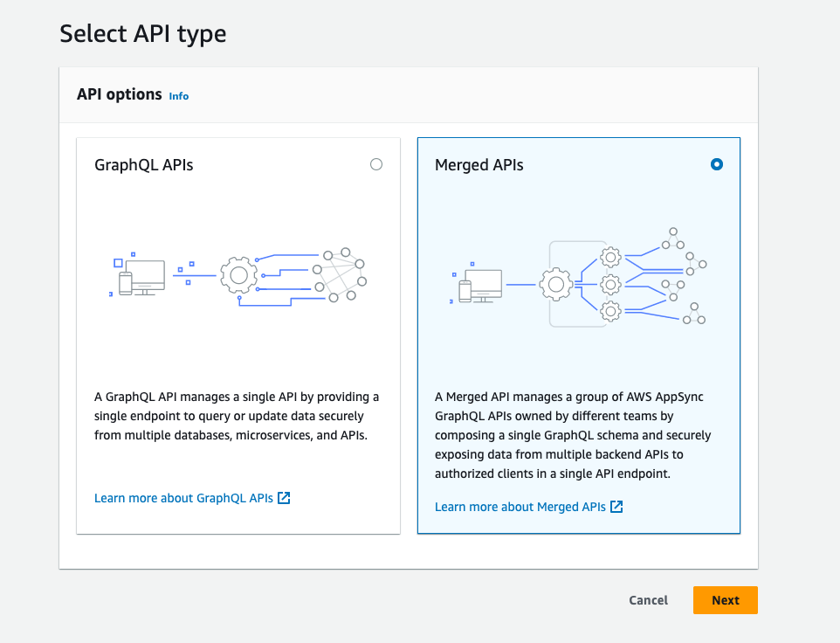Cancel the API type selection
840x643 pixels.
point(647,600)
